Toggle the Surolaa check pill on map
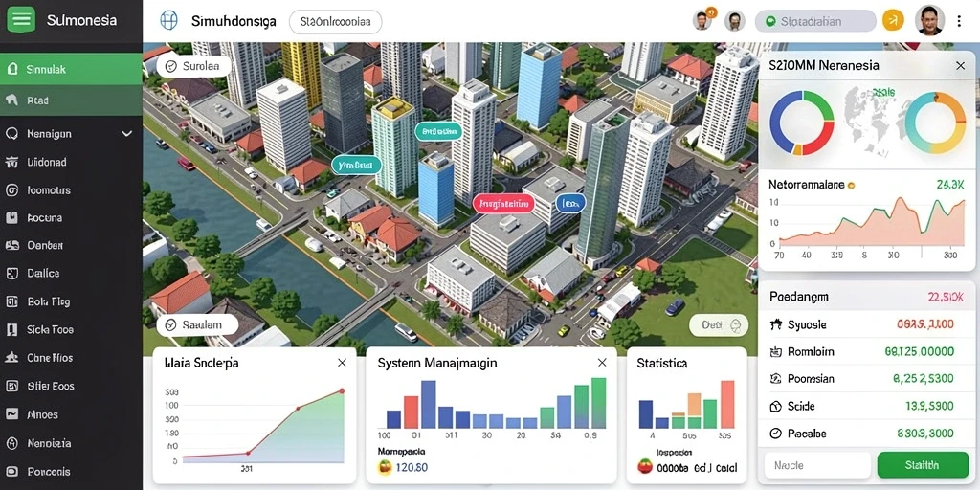 [x=193, y=65]
